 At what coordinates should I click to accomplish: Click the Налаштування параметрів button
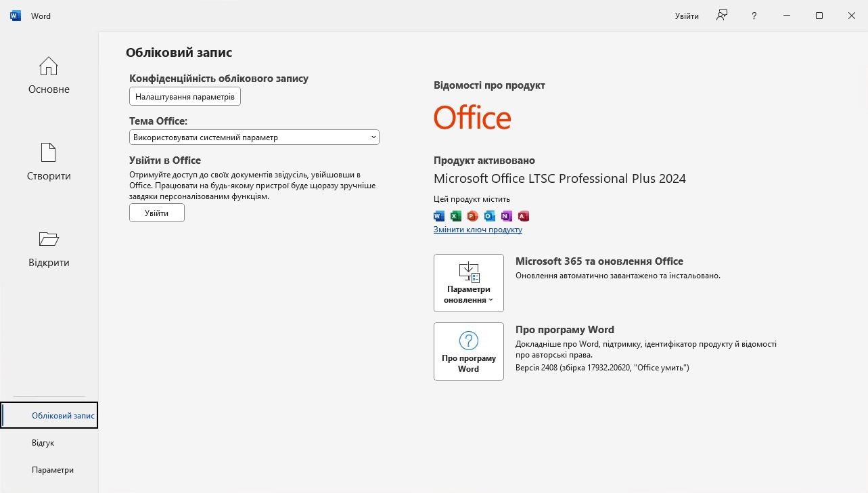click(x=185, y=97)
